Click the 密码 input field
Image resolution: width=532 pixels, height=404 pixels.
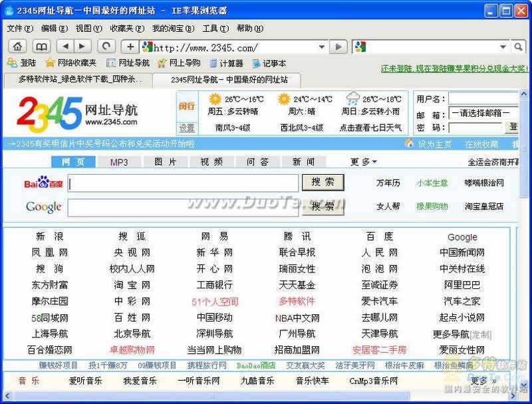coord(475,128)
